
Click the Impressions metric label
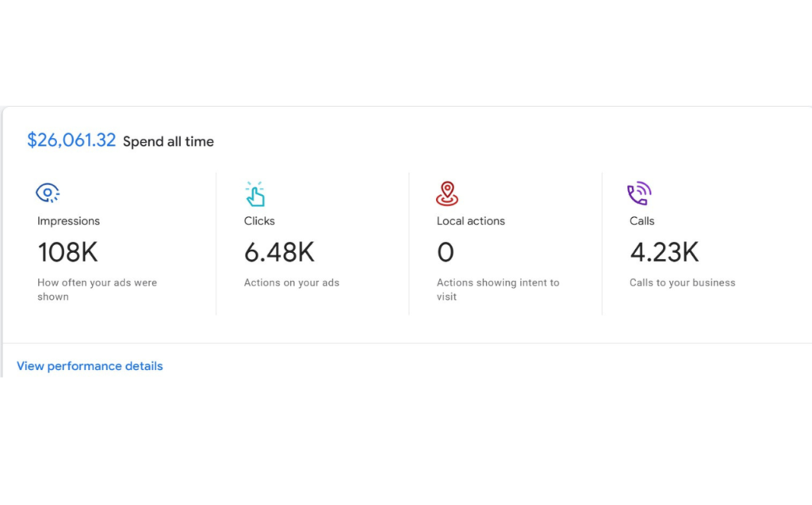pyautogui.click(x=69, y=221)
